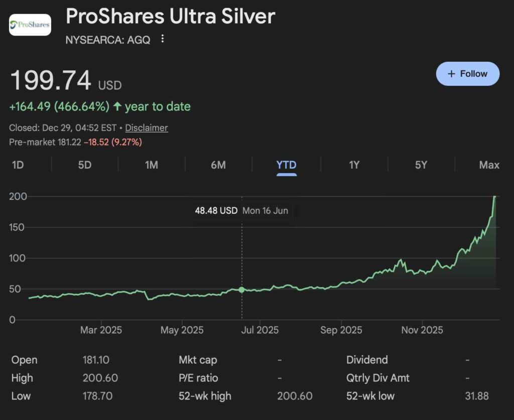The height and width of the screenshot is (420, 514).
Task: Click the NYSEARCA: AGQ ticker label
Action: pos(108,40)
